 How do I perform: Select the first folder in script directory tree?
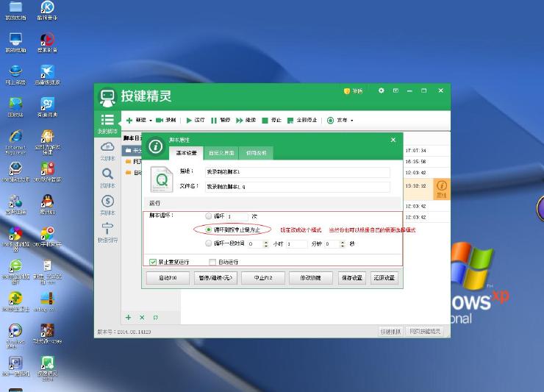[x=133, y=150]
